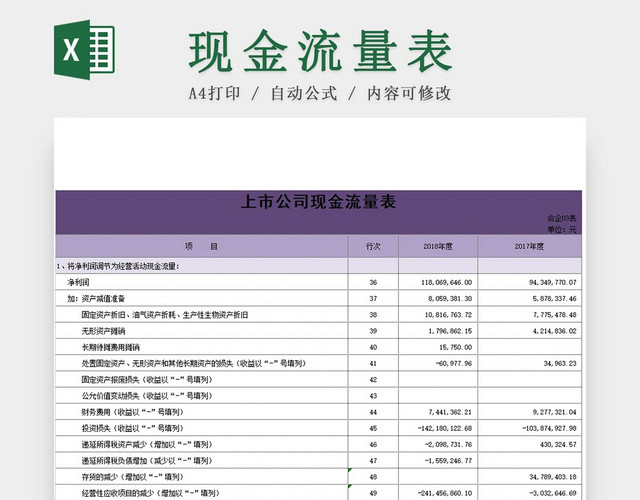
Task: Select 2018 value 10,816,763.72
Action: pos(438,315)
